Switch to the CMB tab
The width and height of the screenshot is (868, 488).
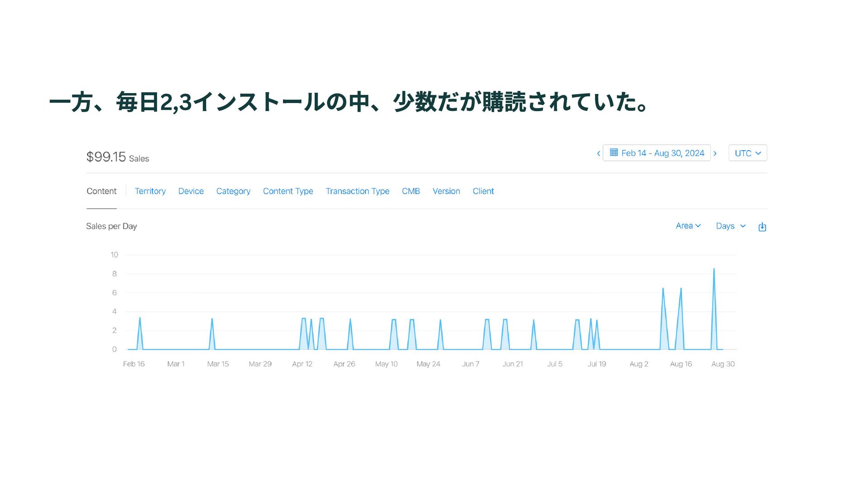tap(410, 191)
